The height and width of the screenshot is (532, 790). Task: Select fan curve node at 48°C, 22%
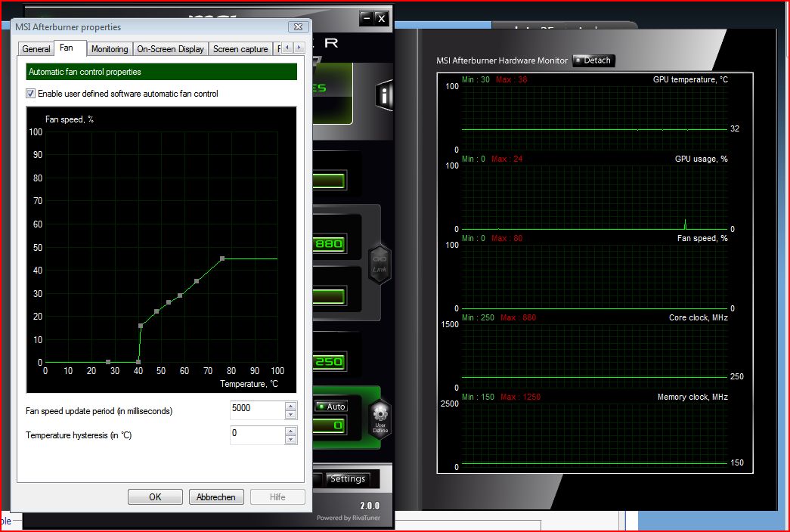[x=156, y=311]
